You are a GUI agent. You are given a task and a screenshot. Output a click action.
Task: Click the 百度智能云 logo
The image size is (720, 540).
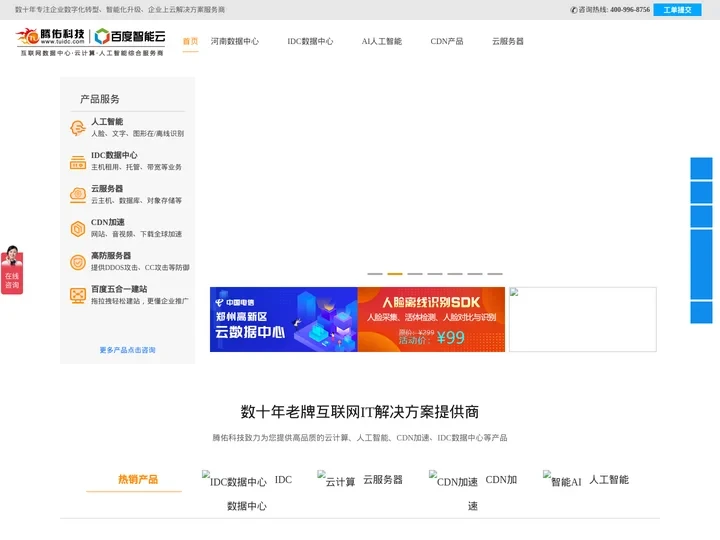pos(130,36)
